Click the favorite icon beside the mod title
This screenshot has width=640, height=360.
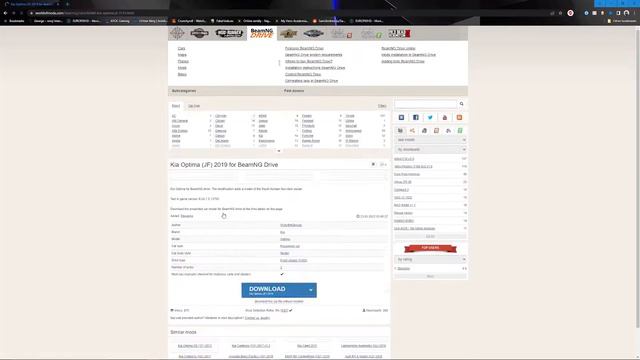coord(373,164)
